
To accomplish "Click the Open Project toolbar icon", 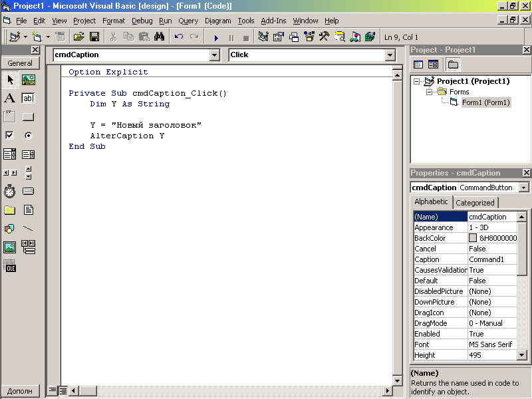I will [78, 37].
